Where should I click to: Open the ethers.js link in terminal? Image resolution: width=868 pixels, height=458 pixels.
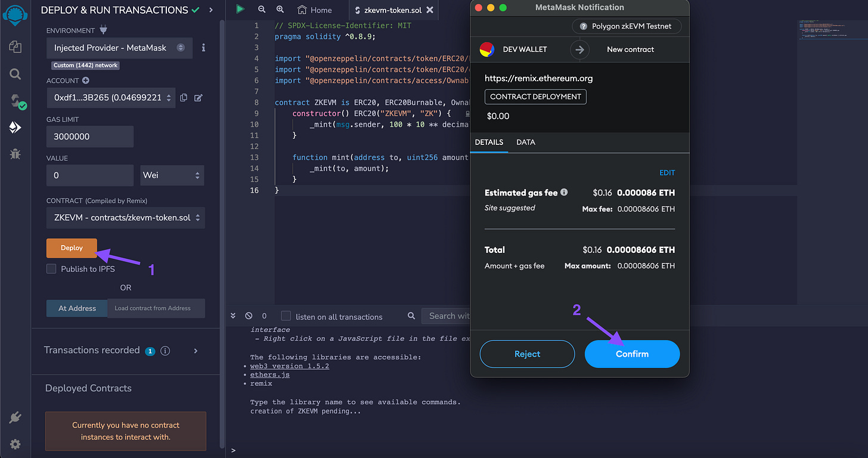(x=270, y=375)
